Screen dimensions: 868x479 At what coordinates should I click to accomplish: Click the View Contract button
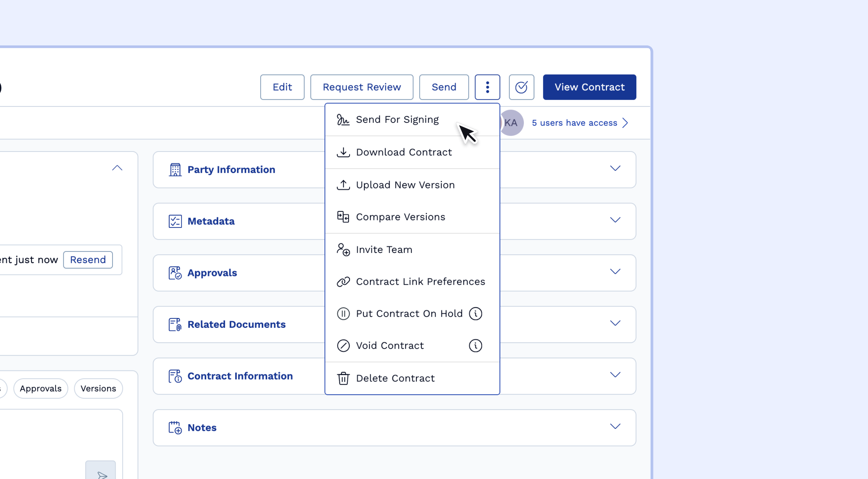tap(589, 87)
